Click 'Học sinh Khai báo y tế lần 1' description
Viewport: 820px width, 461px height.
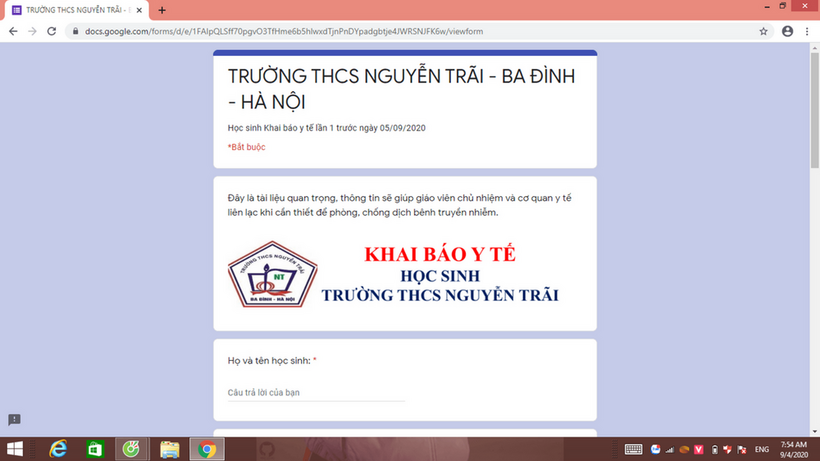coord(326,128)
